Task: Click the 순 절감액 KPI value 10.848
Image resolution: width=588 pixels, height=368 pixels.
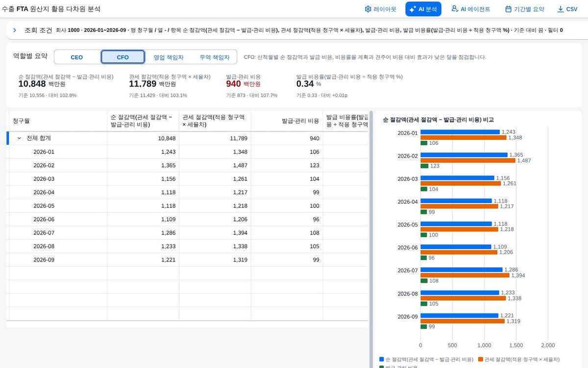Action: point(32,84)
